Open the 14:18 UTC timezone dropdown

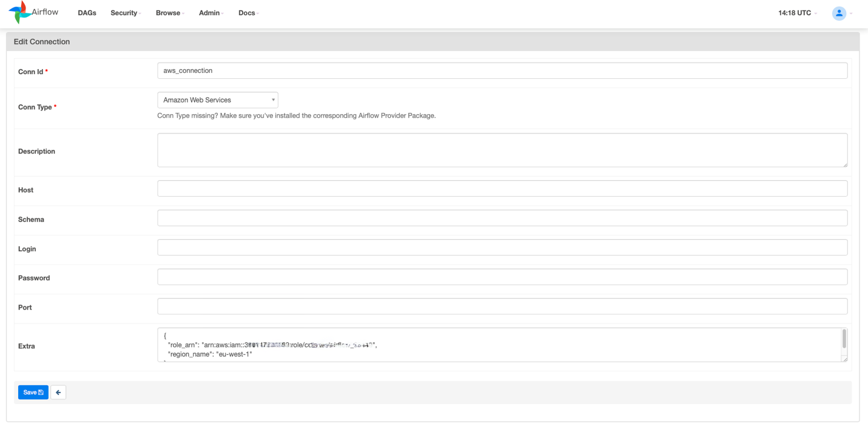click(798, 13)
